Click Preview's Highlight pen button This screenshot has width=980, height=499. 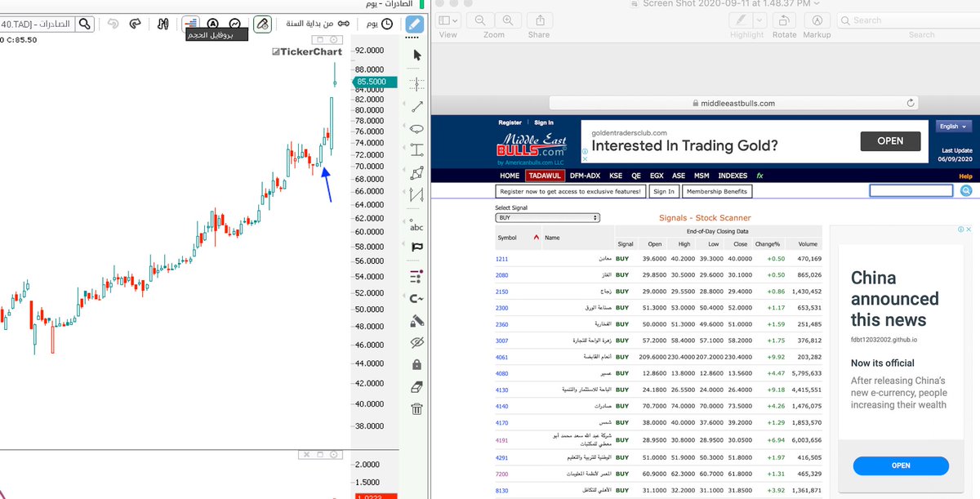(x=740, y=20)
